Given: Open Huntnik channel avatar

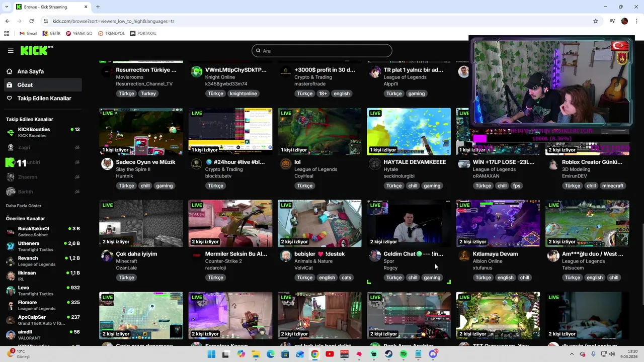Looking at the screenshot, I should click(107, 164).
